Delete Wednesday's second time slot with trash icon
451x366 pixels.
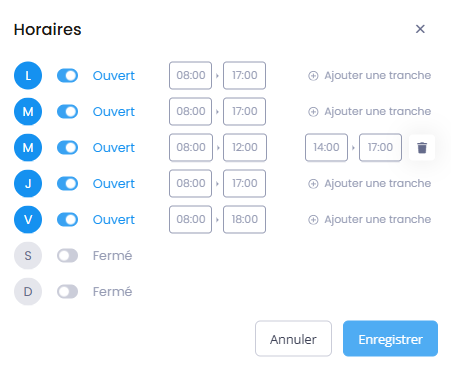coord(422,147)
